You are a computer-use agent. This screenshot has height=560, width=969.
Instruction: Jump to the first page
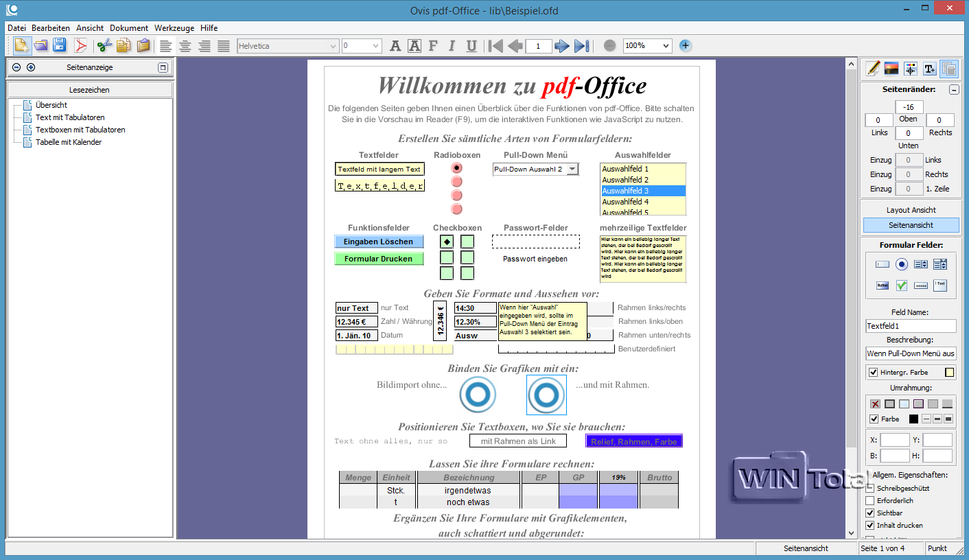[495, 46]
